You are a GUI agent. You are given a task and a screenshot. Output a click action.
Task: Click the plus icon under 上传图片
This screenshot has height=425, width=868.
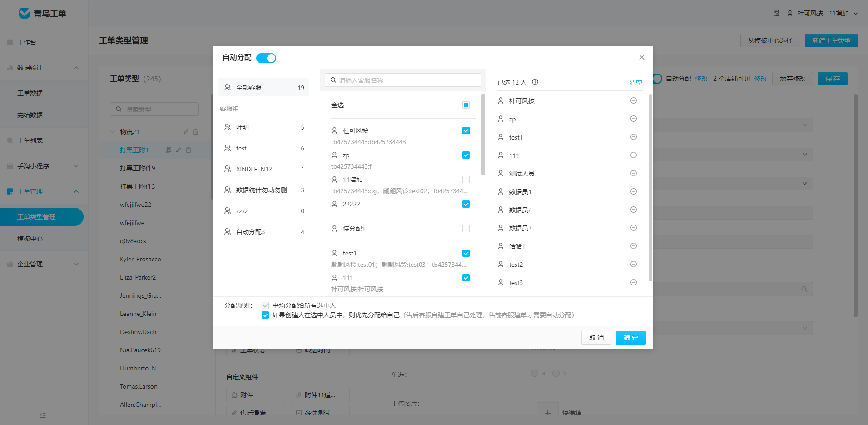coord(548,413)
